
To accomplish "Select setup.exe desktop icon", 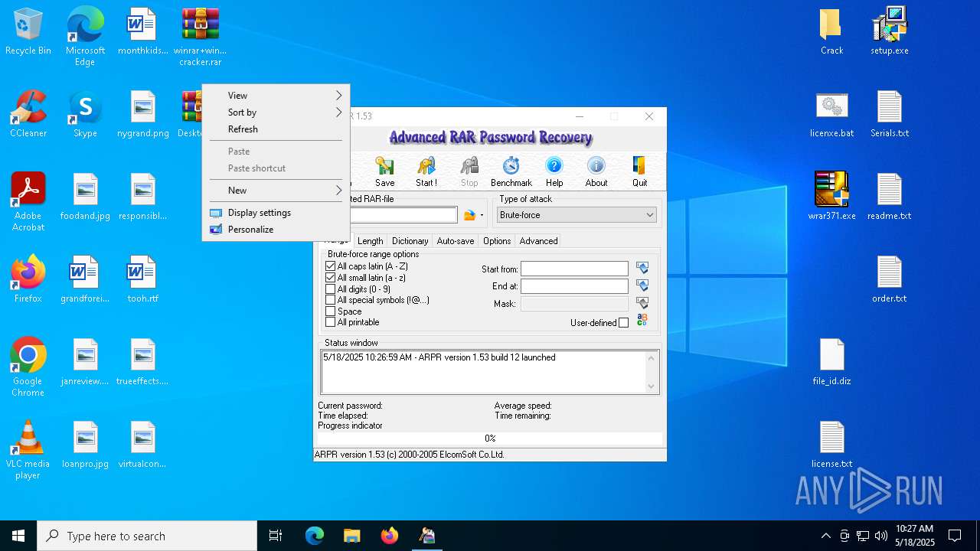I will pos(890,32).
